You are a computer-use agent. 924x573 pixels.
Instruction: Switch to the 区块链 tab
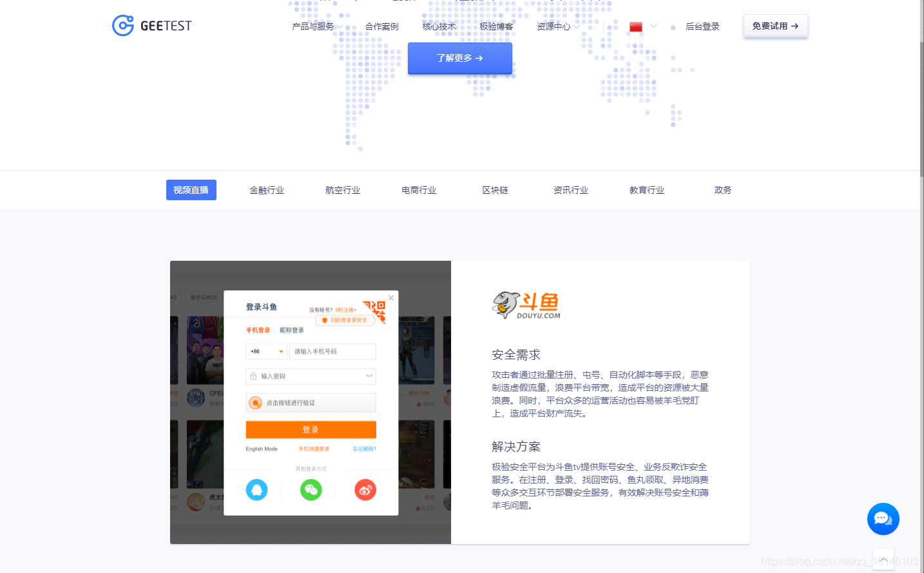pyautogui.click(x=495, y=190)
